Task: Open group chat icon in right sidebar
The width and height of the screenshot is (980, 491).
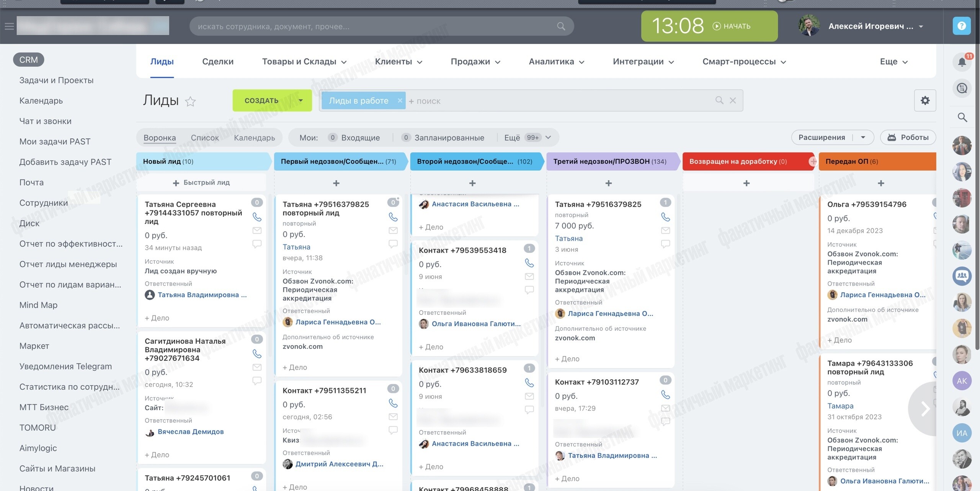Action: [962, 276]
